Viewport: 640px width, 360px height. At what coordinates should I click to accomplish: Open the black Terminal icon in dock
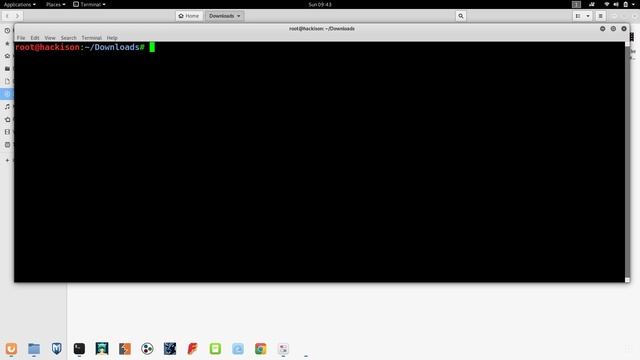coord(79,349)
